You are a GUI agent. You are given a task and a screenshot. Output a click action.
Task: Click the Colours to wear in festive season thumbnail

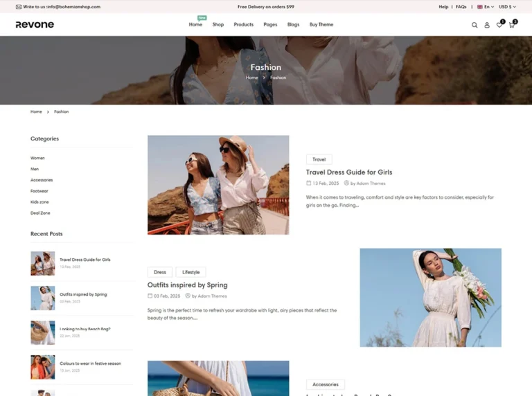pyautogui.click(x=43, y=367)
